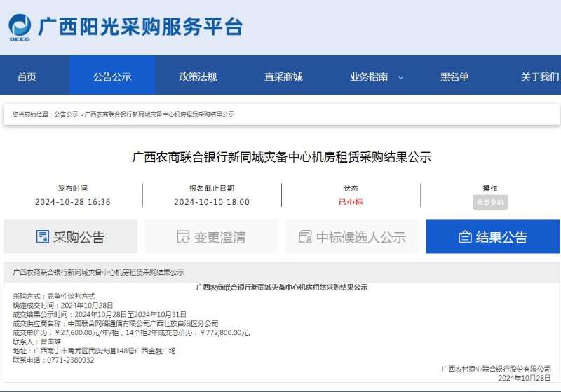Image resolution: width=561 pixels, height=392 pixels.
Task: Switch to the 结果公告 tab
Action: [493, 237]
